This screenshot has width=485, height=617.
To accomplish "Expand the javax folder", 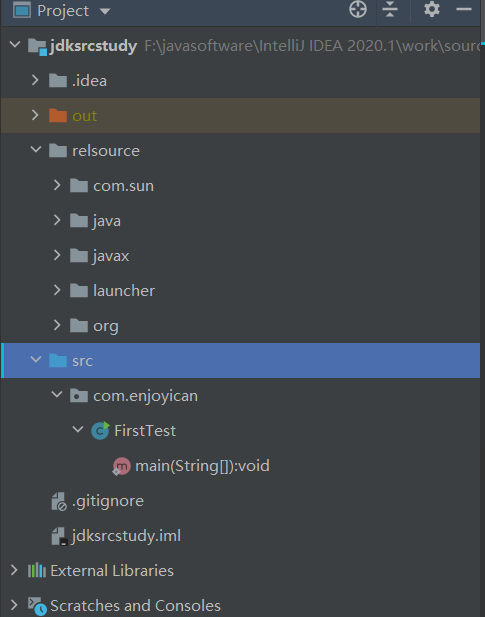I will point(57,255).
